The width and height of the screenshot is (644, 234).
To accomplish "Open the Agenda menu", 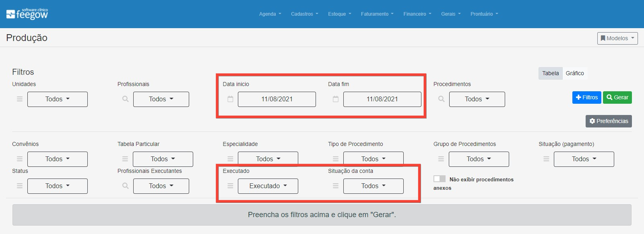I will tap(270, 14).
